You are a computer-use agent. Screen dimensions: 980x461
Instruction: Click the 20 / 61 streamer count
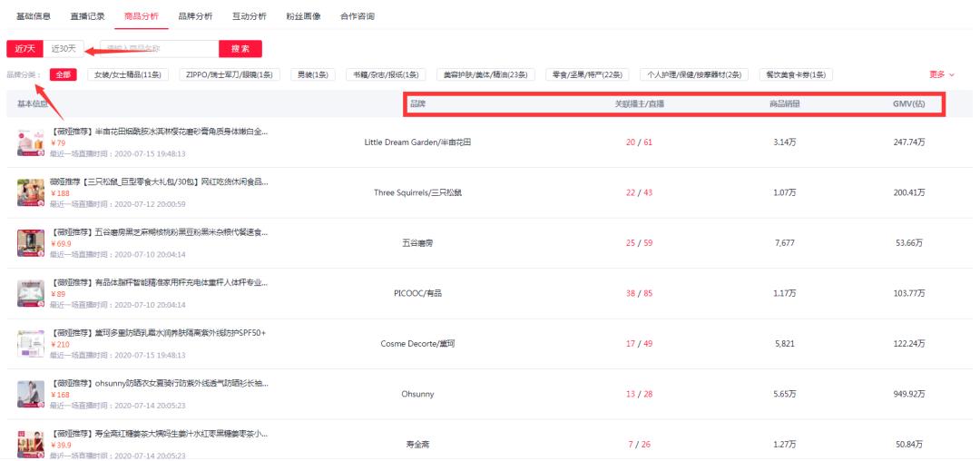click(639, 142)
